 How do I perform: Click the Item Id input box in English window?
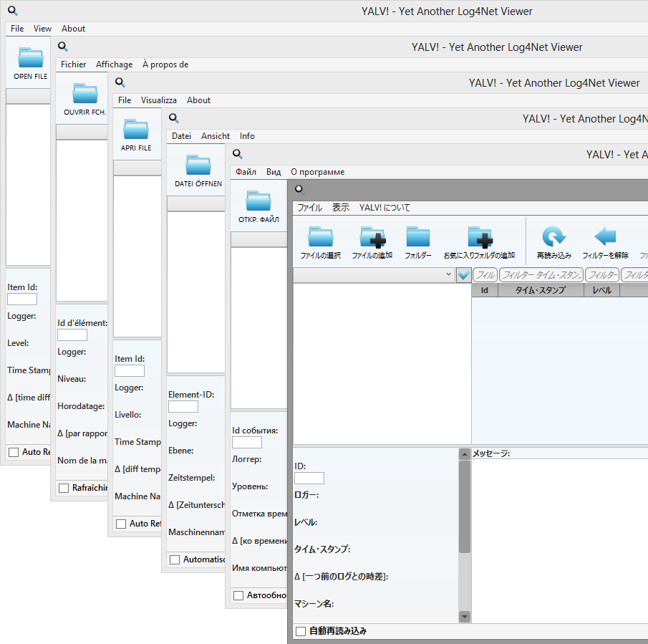[x=22, y=299]
